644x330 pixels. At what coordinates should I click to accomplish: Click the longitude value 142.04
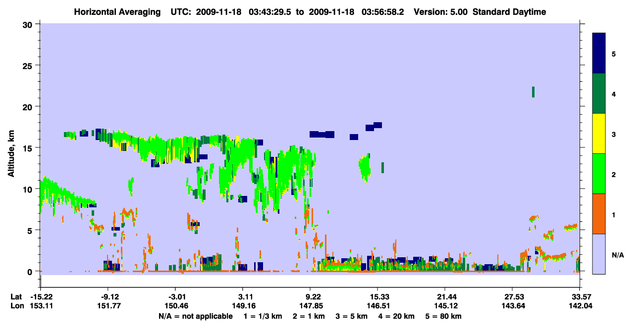pos(580,306)
